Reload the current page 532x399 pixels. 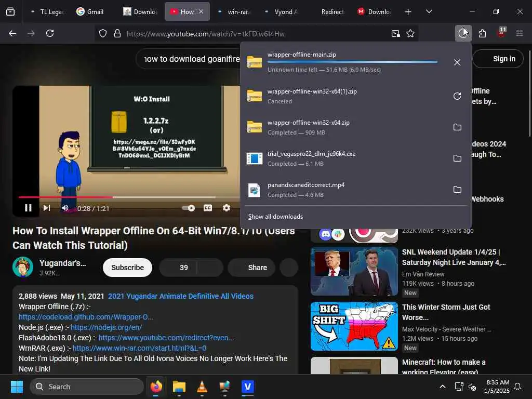[50, 33]
